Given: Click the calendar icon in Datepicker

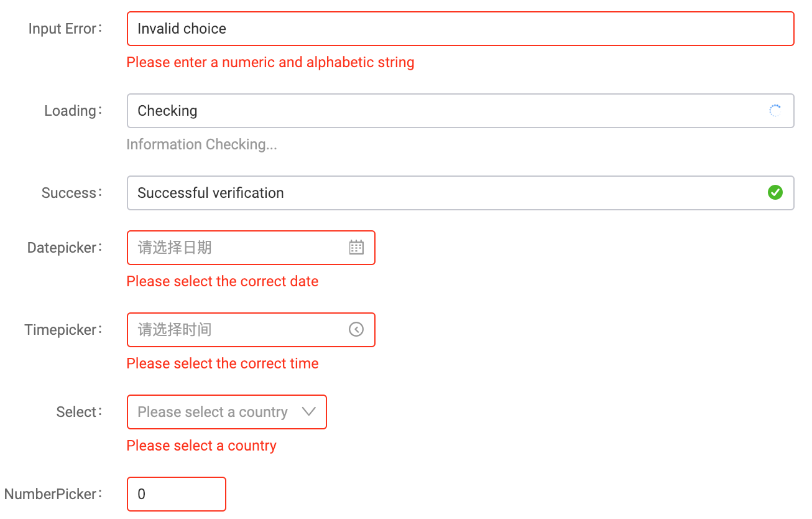Looking at the screenshot, I should pyautogui.click(x=356, y=248).
